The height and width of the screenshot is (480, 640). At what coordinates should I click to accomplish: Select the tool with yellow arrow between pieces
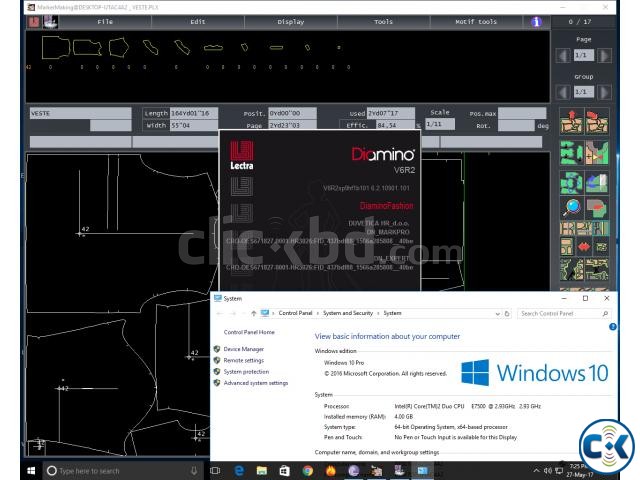(597, 153)
